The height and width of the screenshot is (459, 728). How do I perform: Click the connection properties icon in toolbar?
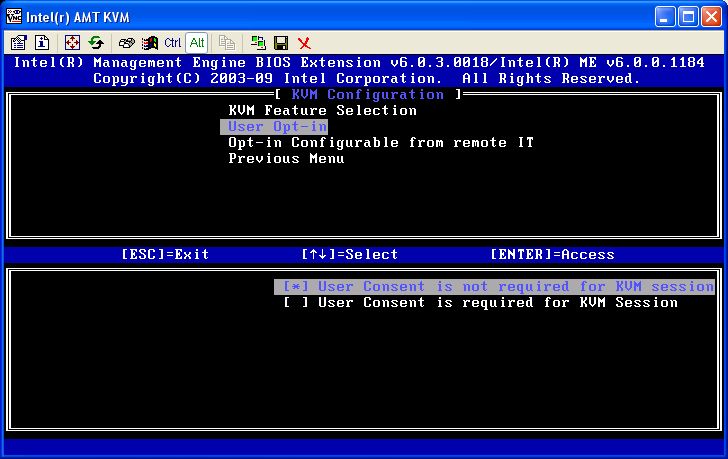point(19,43)
